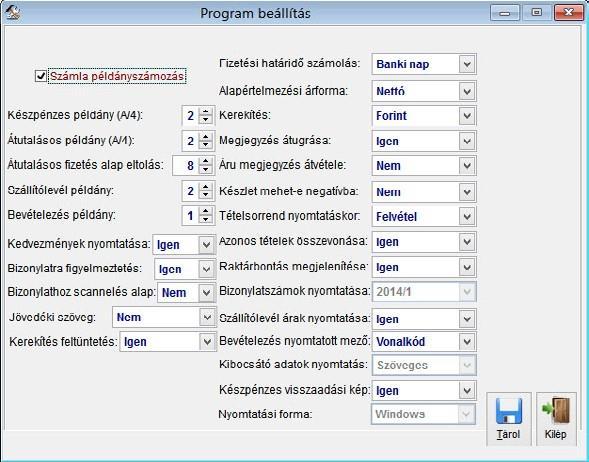Click the disabled Kibocsátó adatok nyomtatás dropdown

[424, 365]
